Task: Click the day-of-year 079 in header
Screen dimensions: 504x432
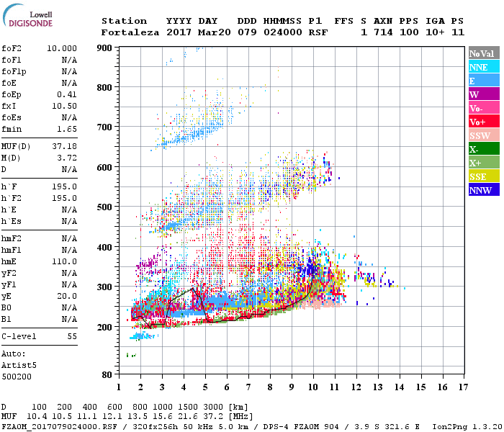Action: point(247,32)
